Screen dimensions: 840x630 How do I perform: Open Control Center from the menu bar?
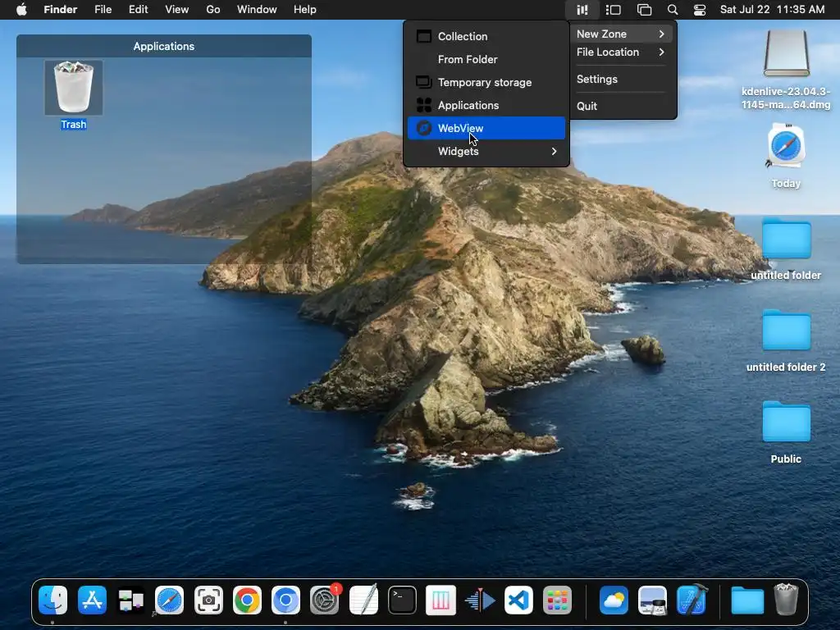point(700,10)
